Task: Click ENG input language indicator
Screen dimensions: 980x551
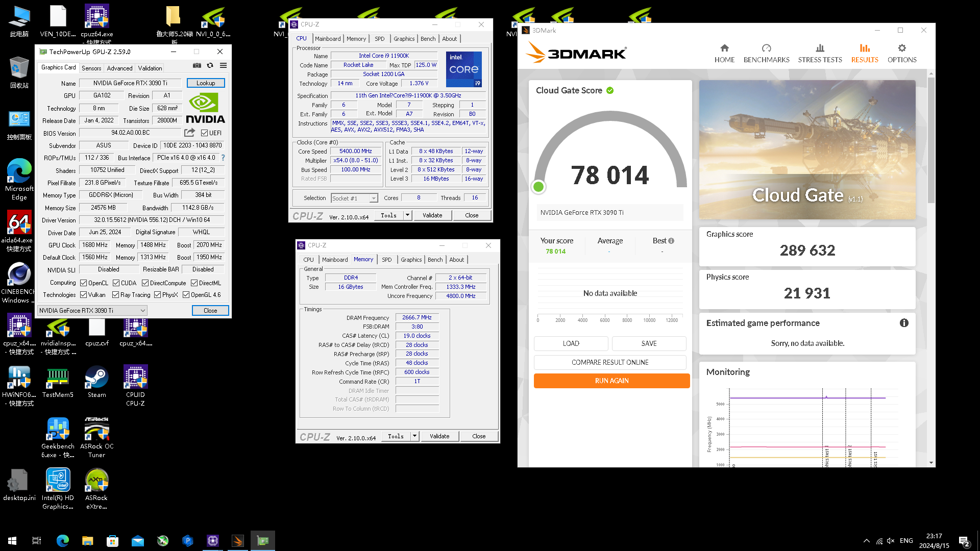Action: coord(906,541)
